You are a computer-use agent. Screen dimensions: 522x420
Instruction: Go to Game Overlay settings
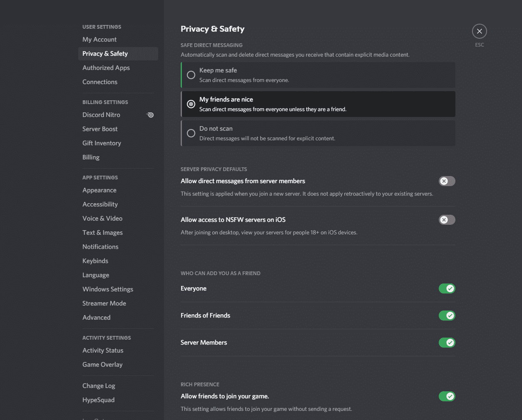tap(118, 365)
